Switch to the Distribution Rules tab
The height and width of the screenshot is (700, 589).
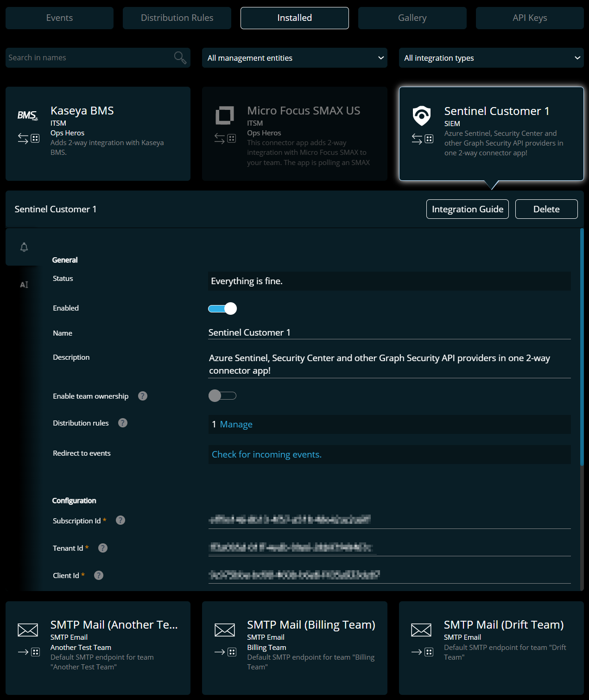point(177,18)
